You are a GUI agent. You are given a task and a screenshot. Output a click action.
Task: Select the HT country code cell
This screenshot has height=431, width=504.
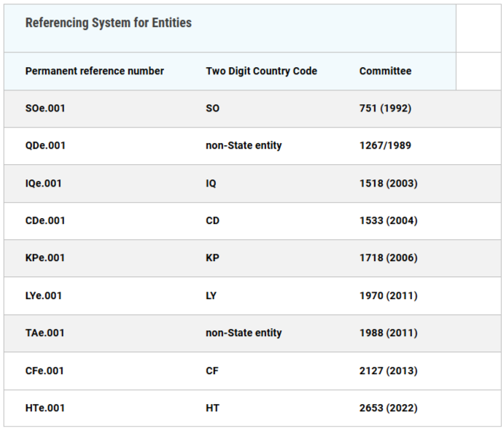click(x=212, y=408)
